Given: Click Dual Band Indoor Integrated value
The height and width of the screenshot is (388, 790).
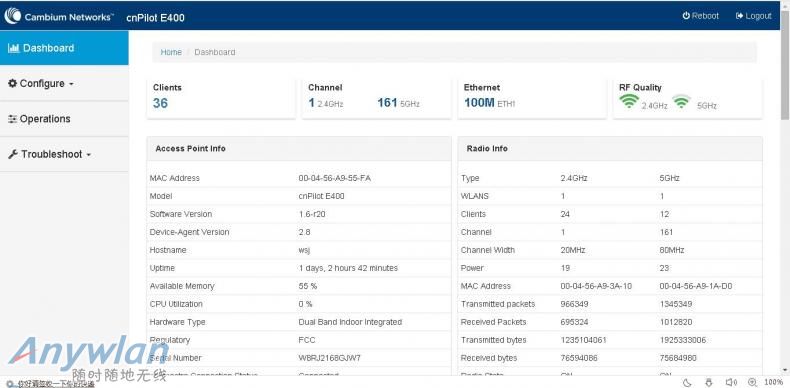Looking at the screenshot, I should click(x=350, y=322).
